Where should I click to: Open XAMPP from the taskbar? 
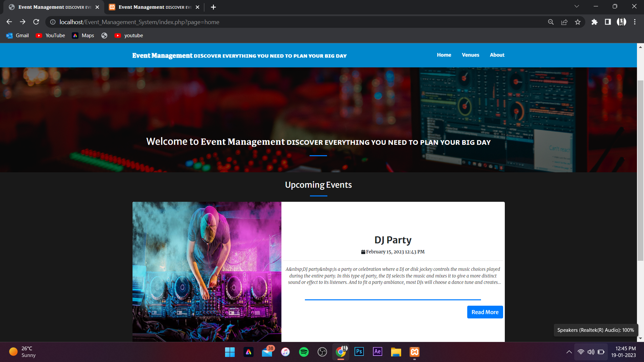click(x=415, y=352)
